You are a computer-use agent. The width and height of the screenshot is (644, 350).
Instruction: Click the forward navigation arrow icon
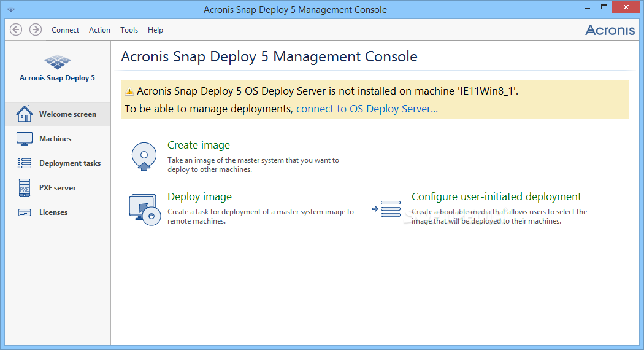36,29
